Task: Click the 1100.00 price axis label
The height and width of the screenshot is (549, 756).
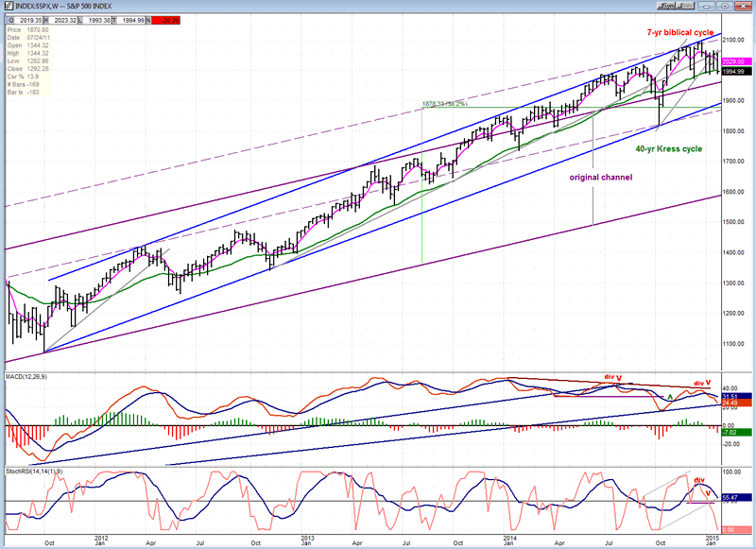Action: (733, 344)
